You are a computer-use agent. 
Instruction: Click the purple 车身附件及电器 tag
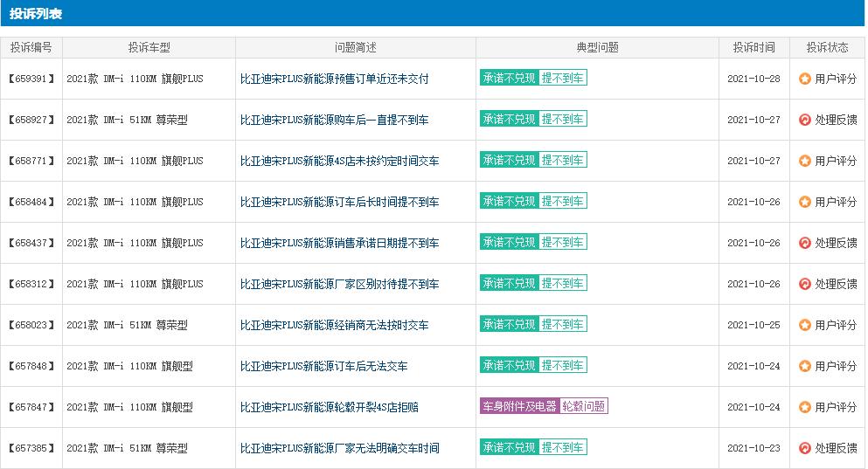click(519, 406)
